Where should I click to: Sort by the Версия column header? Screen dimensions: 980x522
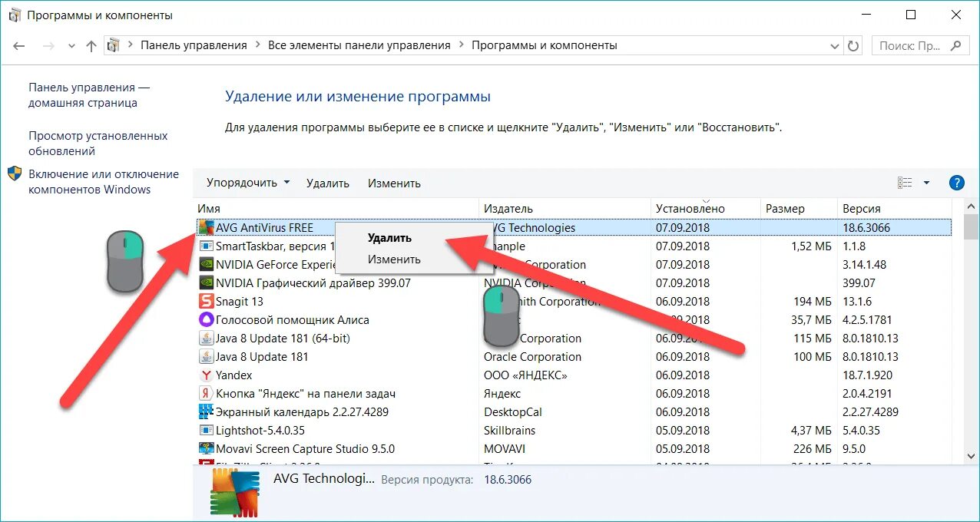pos(895,208)
